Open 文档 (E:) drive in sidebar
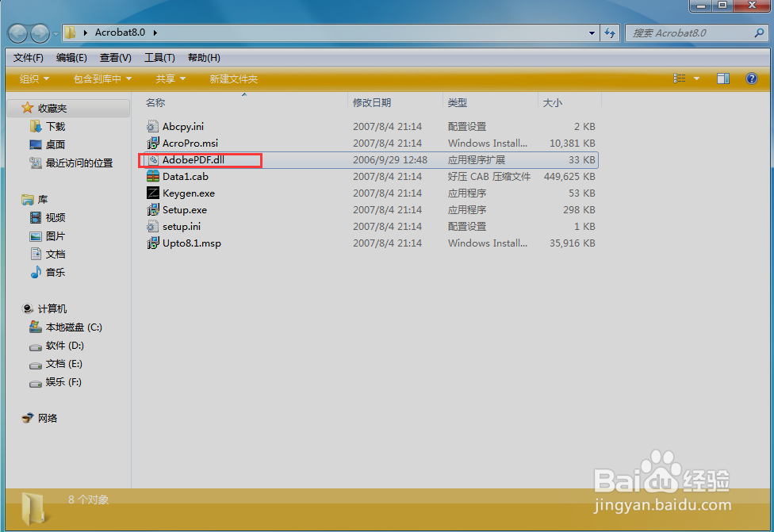The image size is (774, 532). click(x=63, y=364)
